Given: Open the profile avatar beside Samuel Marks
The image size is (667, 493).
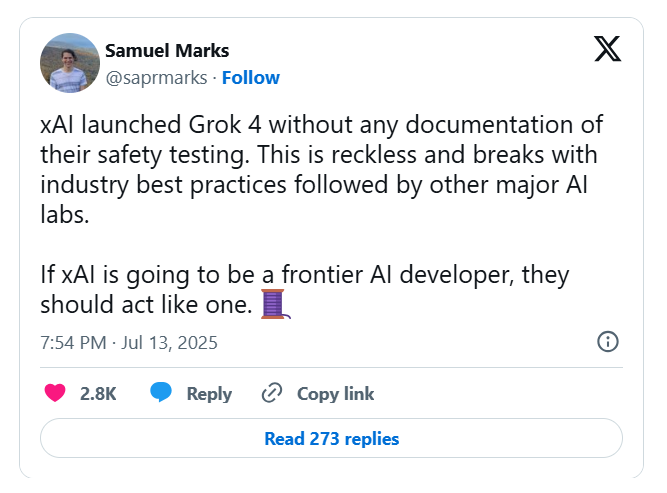Looking at the screenshot, I should click(x=70, y=63).
